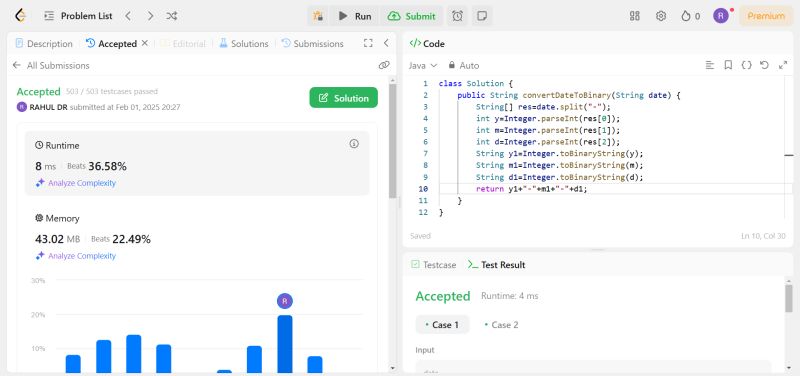The image size is (800, 376).
Task: Expand code editor to fullscreen
Action: tap(783, 65)
